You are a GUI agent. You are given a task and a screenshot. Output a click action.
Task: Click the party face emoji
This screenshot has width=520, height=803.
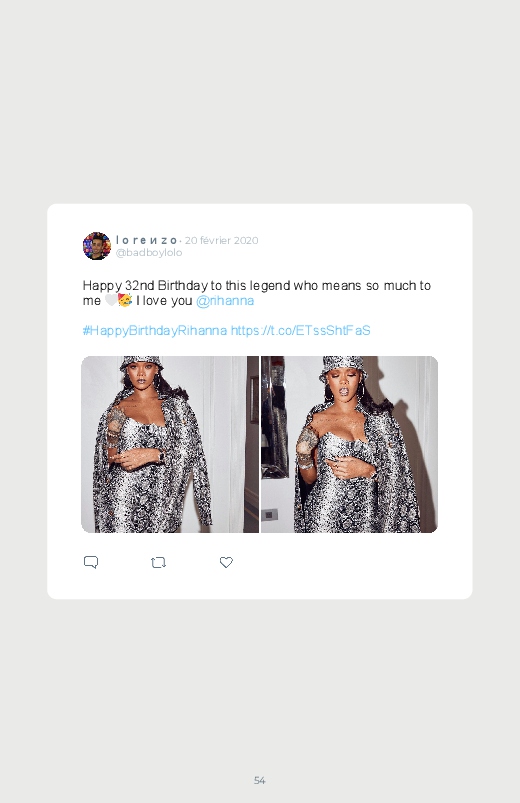125,300
